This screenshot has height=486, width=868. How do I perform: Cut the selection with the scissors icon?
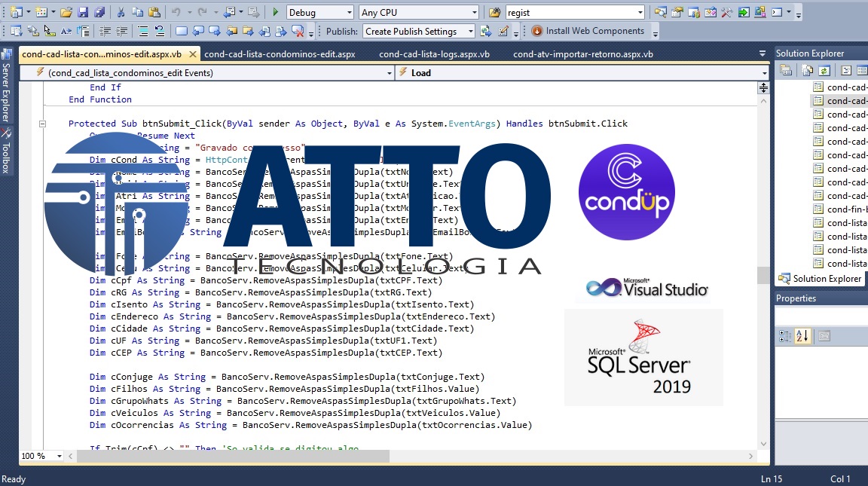pyautogui.click(x=121, y=12)
